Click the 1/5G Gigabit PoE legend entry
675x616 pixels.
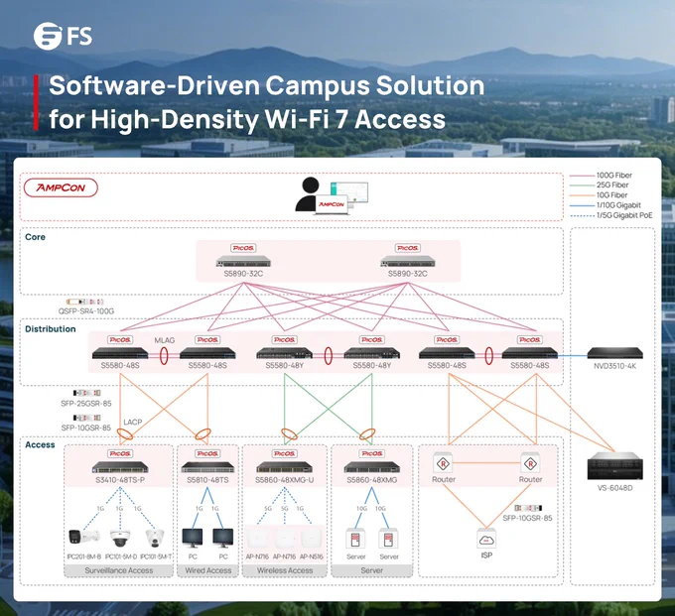tap(611, 215)
